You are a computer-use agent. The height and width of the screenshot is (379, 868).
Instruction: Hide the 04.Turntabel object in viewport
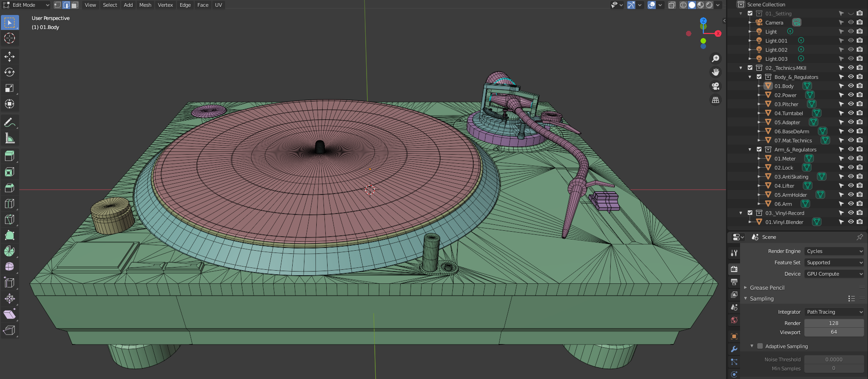851,113
